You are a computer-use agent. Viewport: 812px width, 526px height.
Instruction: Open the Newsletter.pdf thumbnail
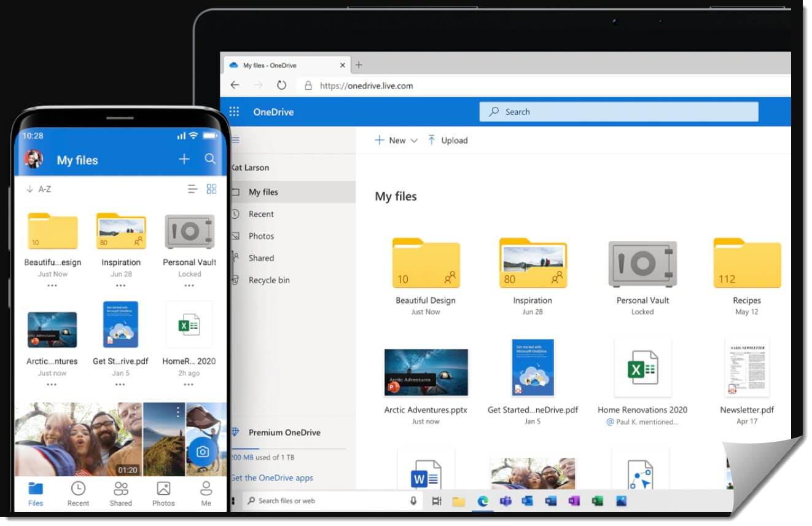747,367
